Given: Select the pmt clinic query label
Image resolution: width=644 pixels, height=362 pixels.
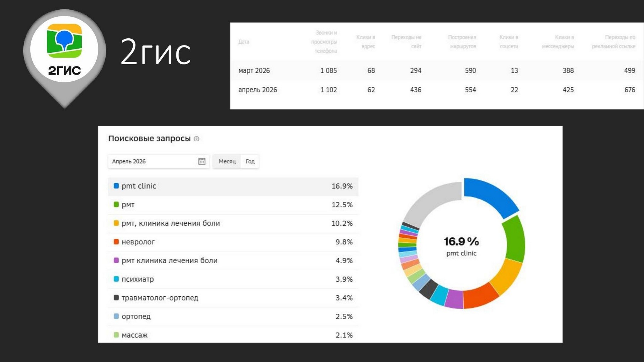Looking at the screenshot, I should tap(139, 186).
